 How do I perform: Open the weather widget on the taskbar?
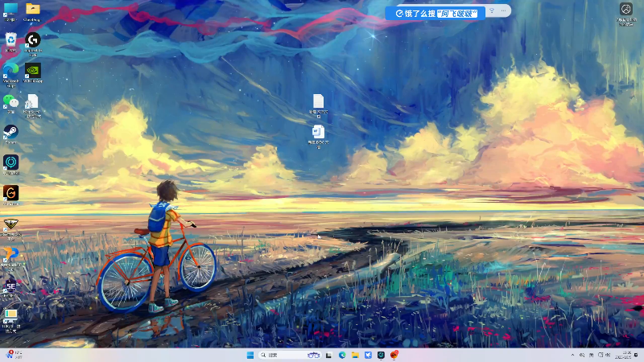click(x=14, y=355)
